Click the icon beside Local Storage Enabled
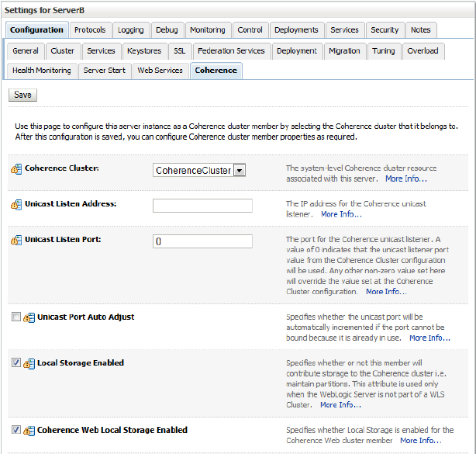The height and width of the screenshot is (454, 476). [29, 364]
